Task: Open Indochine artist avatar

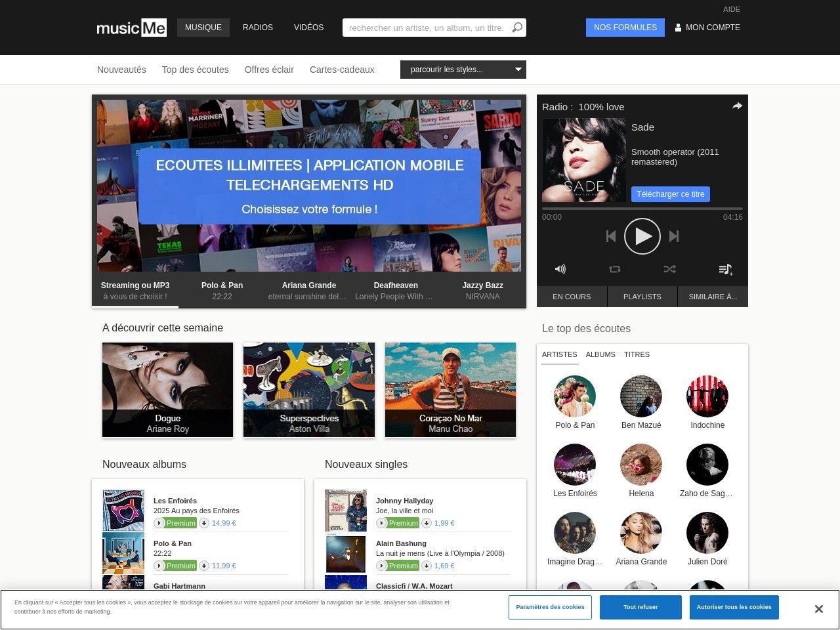Action: click(707, 396)
